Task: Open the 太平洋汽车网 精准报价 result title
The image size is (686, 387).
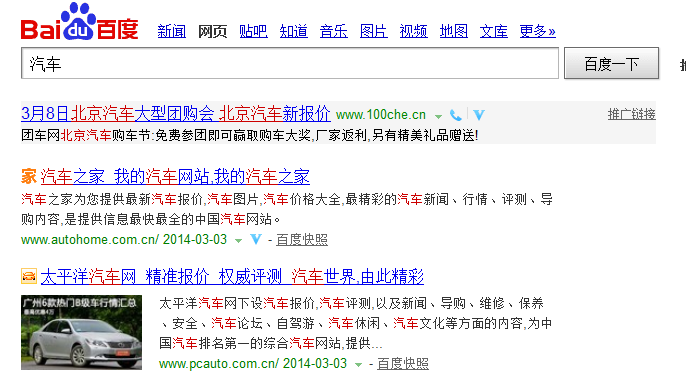Action: pos(232,276)
